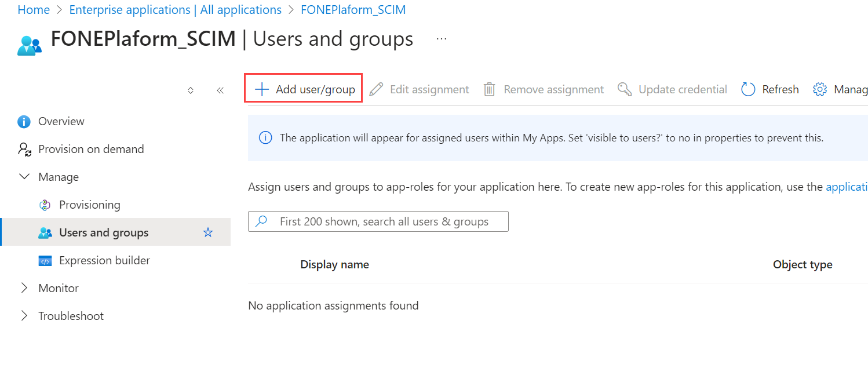The width and height of the screenshot is (868, 375).
Task: Follow the application registration link in description
Action: pos(847,187)
